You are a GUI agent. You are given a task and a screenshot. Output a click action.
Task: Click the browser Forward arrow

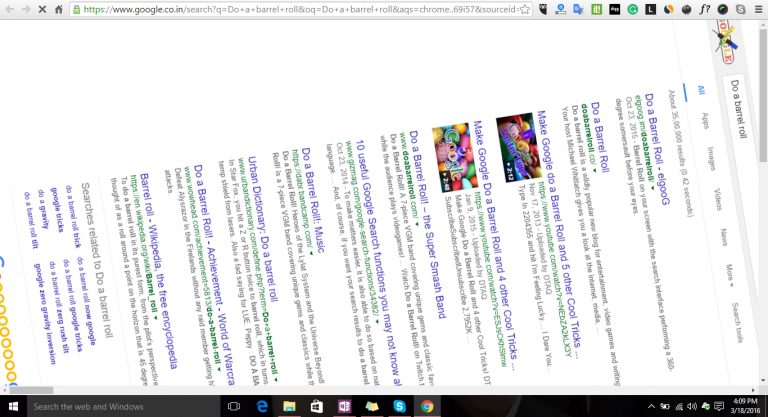pos(26,9)
